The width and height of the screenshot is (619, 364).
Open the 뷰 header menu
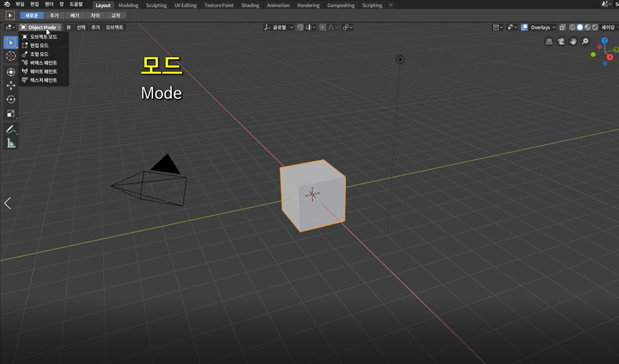pyautogui.click(x=68, y=27)
